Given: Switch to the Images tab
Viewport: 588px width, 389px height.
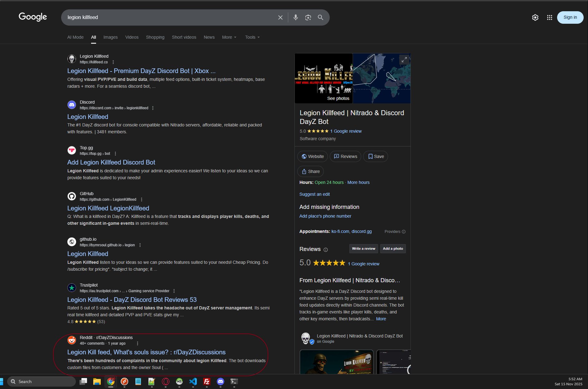Looking at the screenshot, I should click(110, 37).
